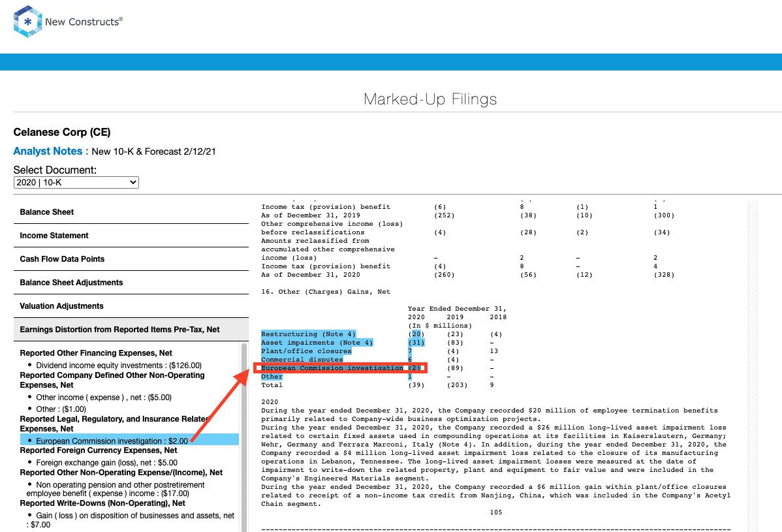Click Reported Legal, Regulatory, and Insurance heading
This screenshot has height=532, width=782.
(114, 424)
